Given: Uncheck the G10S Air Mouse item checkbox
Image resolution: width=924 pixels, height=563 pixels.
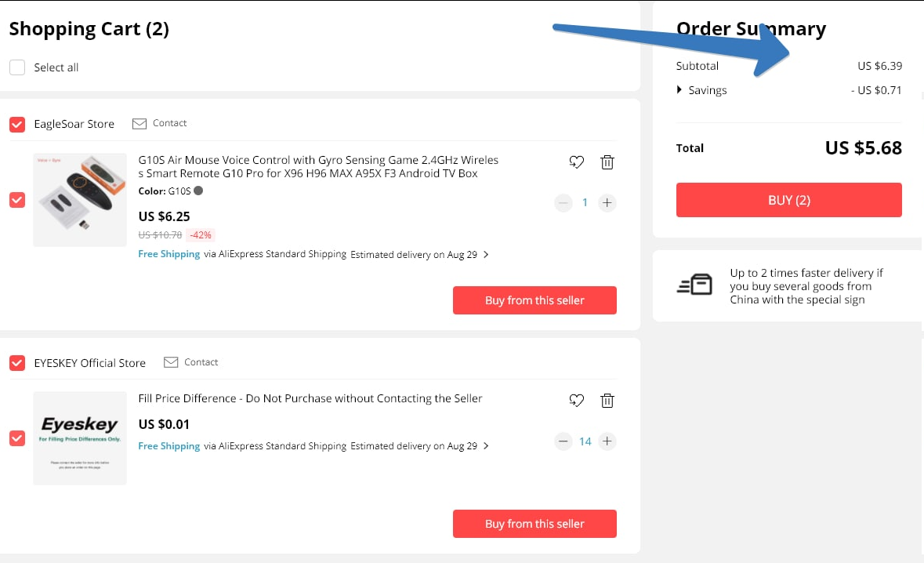Looking at the screenshot, I should coord(17,200).
